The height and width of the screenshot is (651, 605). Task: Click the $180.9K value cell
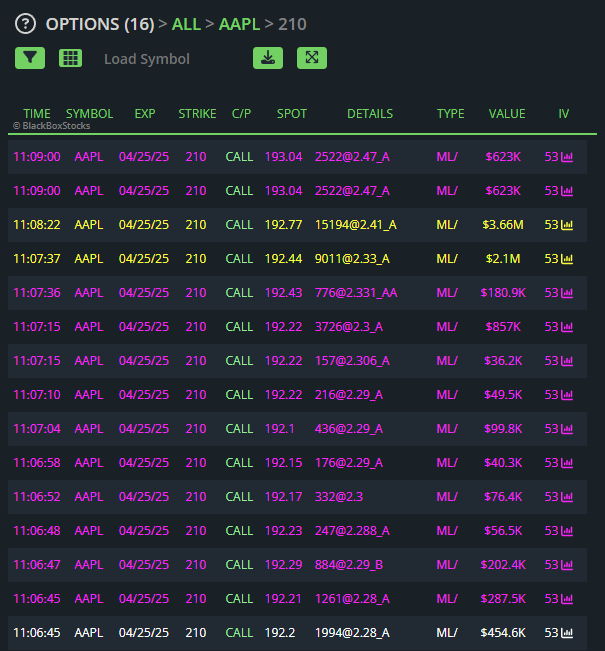click(x=503, y=293)
